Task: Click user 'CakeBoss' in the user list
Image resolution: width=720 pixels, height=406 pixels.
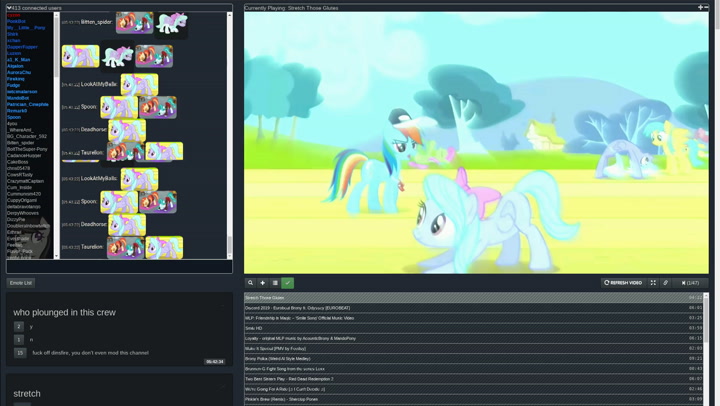Action: click(x=17, y=162)
